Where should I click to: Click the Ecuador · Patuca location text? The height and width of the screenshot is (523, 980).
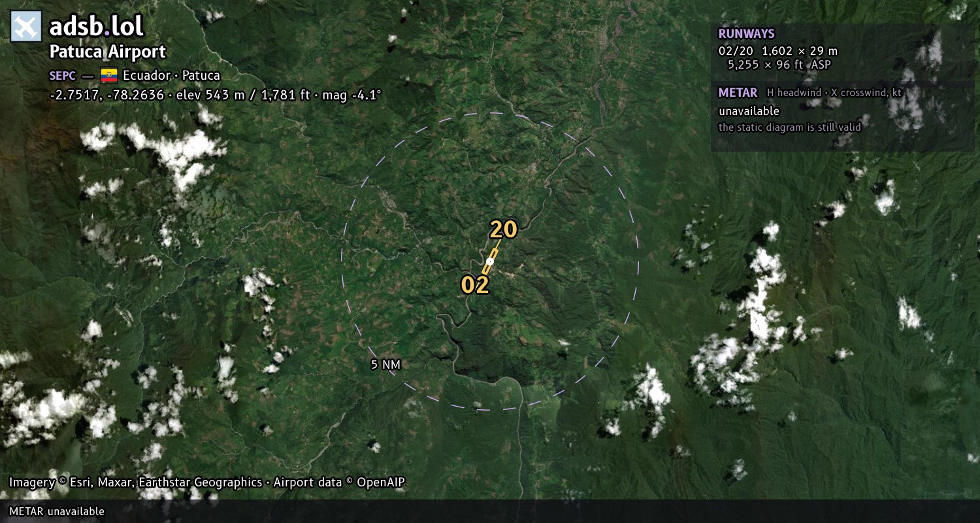171,75
